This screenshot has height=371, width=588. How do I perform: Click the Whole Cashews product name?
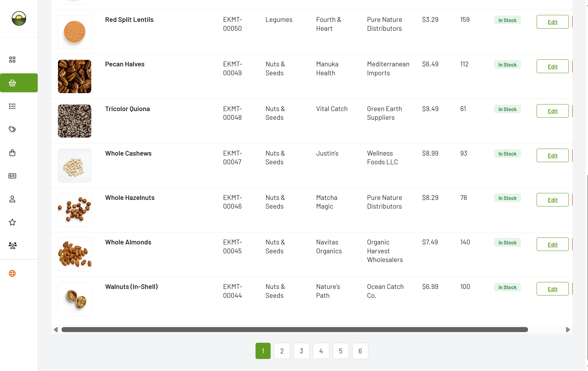(128, 153)
